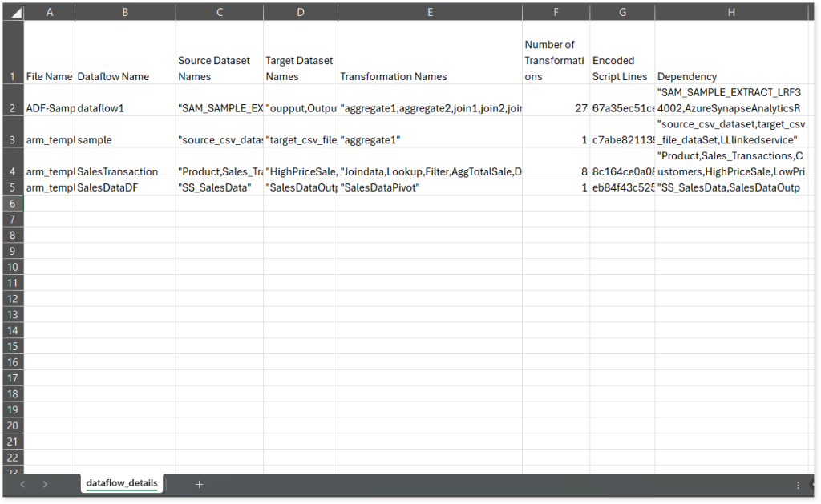Viewport: 821px width, 504px height.
Task: Click the cell containing 'SalesTransaction'
Action: click(x=125, y=171)
